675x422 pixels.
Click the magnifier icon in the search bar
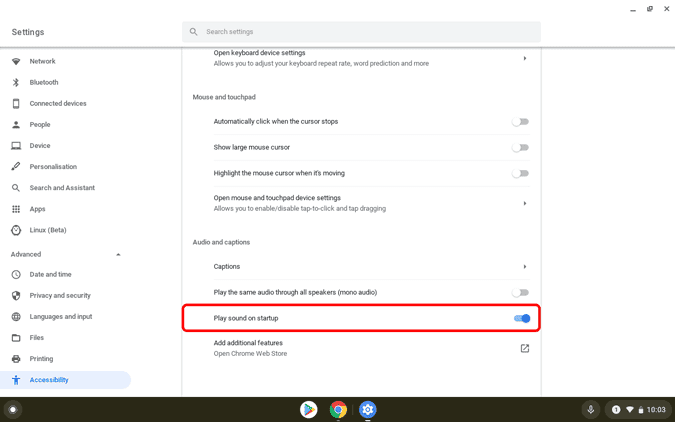(194, 32)
